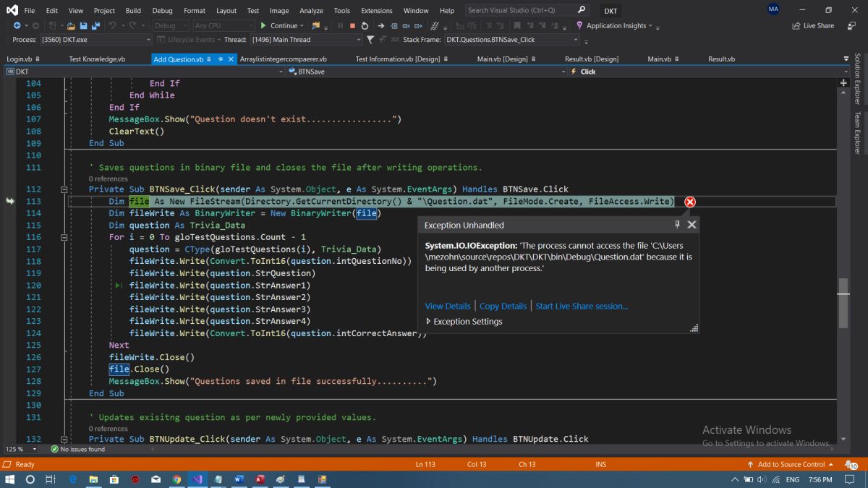
Task: Collapse the BTNSave_Click sub outline
Action: pos(64,189)
